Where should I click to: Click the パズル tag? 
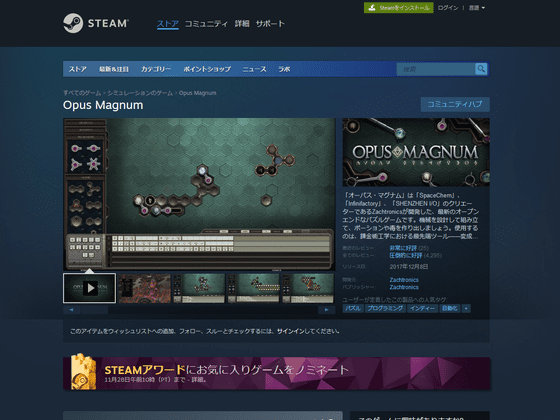click(x=353, y=308)
